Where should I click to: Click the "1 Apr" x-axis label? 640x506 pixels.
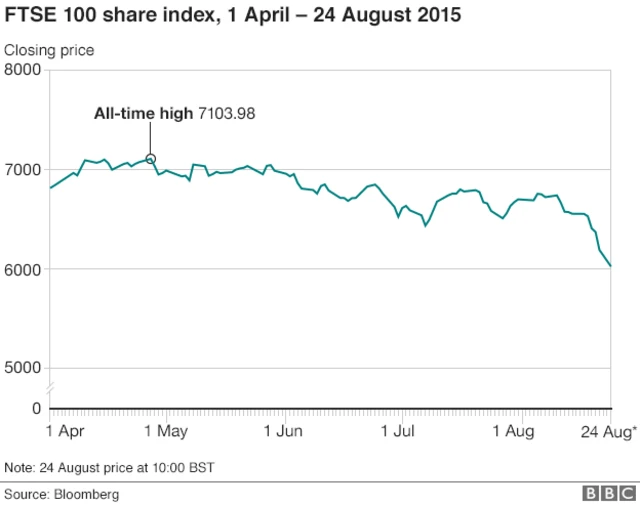pos(65,432)
